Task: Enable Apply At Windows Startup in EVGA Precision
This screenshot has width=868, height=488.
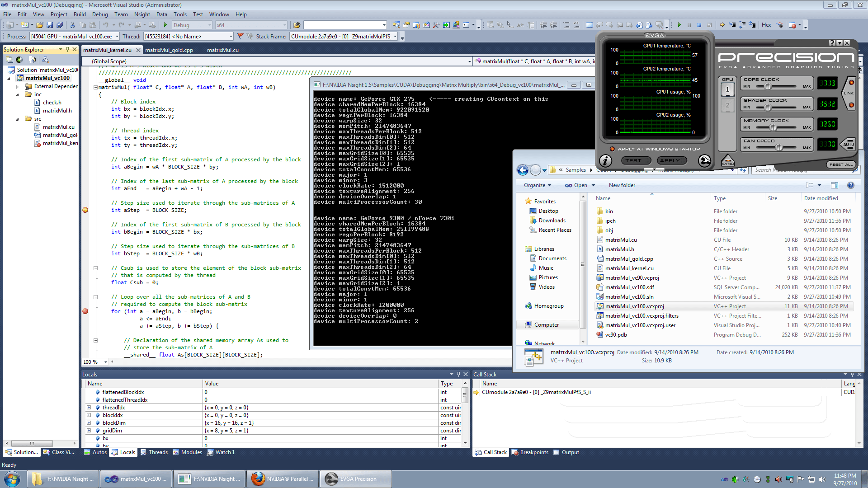Action: tap(612, 149)
